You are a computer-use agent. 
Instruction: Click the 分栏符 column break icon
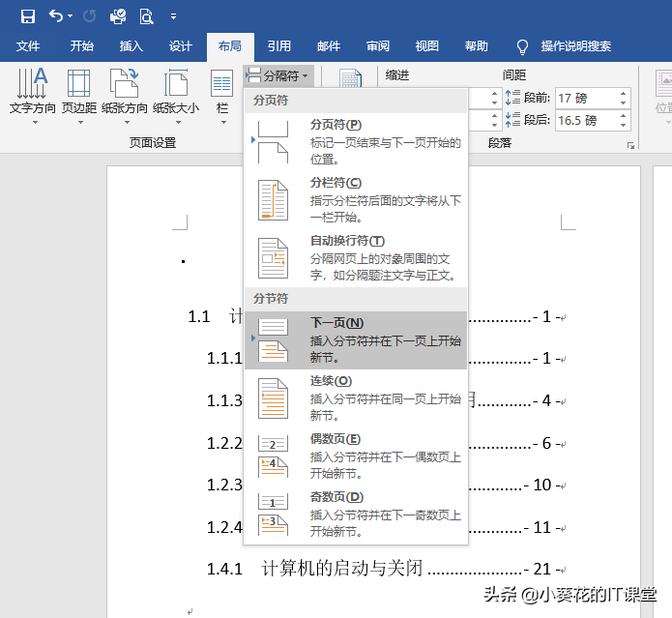(273, 200)
